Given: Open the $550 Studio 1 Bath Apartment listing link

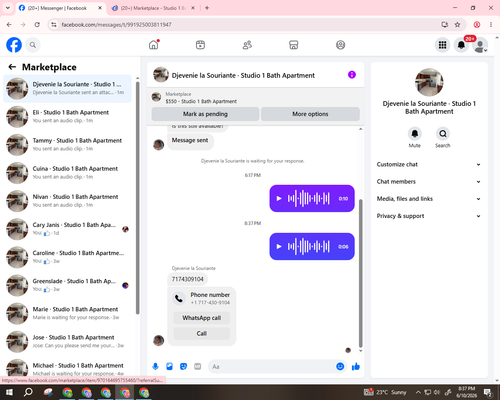Looking at the screenshot, I should pos(201,101).
